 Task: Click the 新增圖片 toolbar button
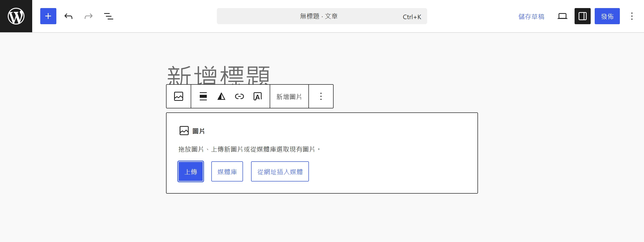[x=289, y=97]
